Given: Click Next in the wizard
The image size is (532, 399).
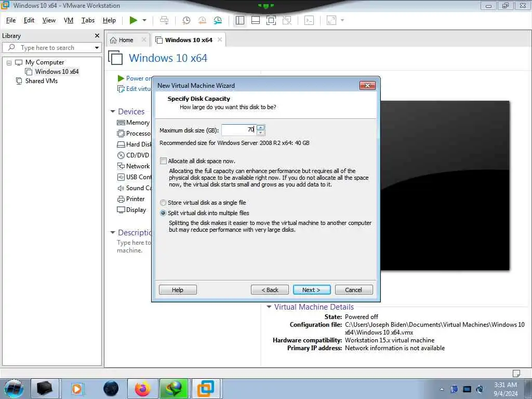Looking at the screenshot, I should (312, 290).
